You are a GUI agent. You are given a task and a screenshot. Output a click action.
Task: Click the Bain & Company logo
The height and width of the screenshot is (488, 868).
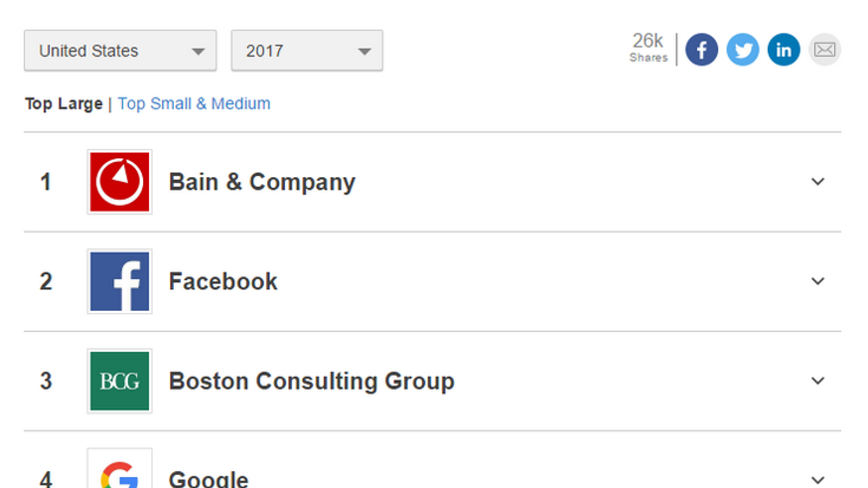(119, 182)
